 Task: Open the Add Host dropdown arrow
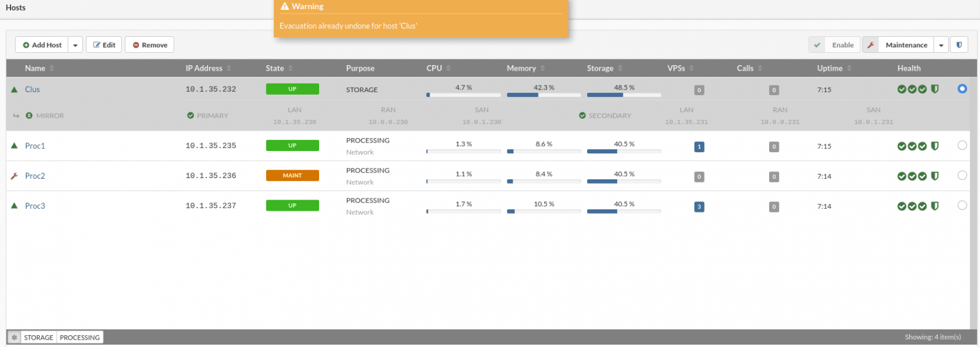click(75, 45)
